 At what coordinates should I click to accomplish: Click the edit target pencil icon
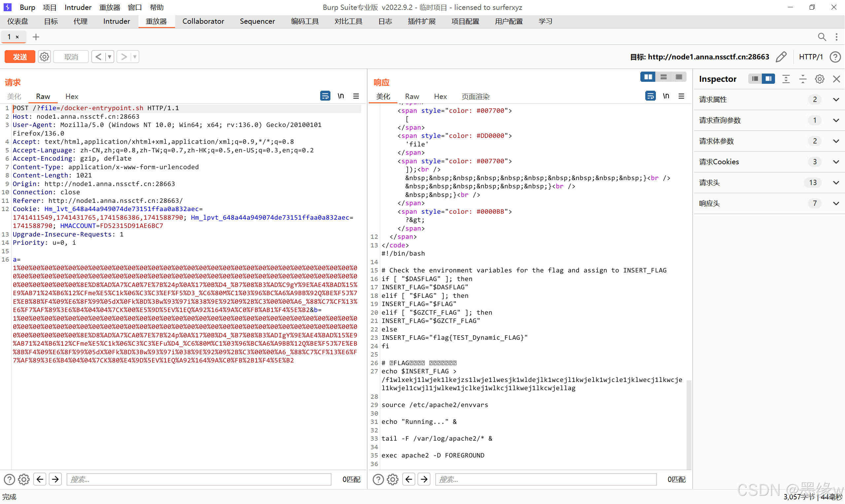click(x=781, y=57)
